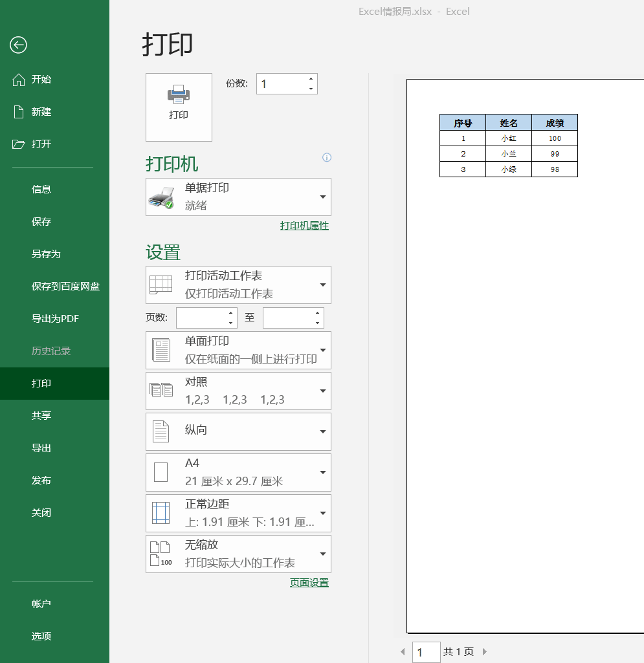
Task: Decrease copies count with down arrow
Action: click(x=311, y=89)
